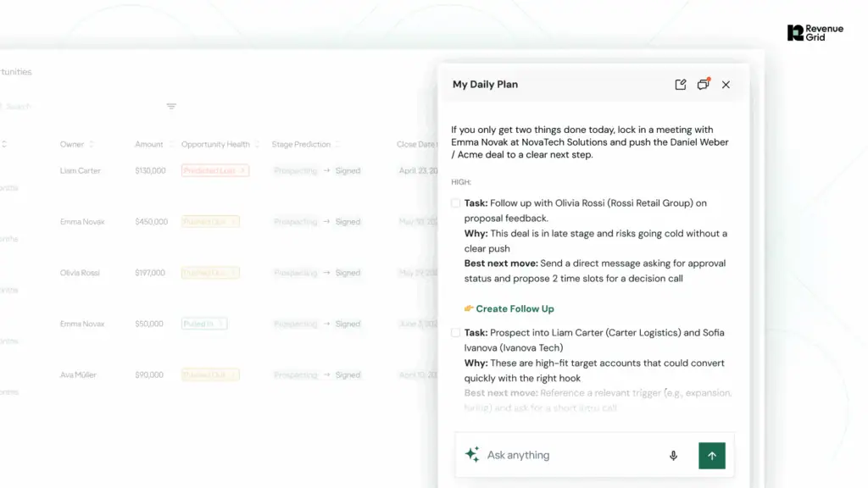868x488 pixels.
Task: Check the Prospect into Liam Carter task checkbox
Action: [455, 332]
